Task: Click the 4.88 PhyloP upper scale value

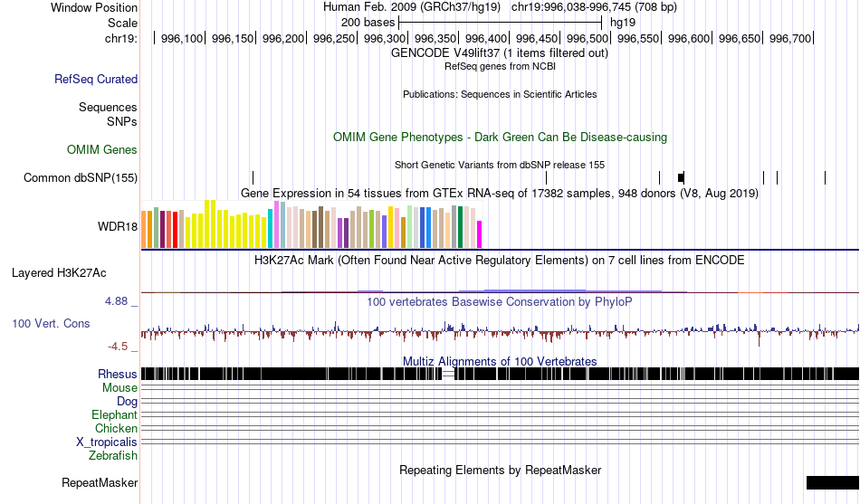Action: (x=116, y=301)
